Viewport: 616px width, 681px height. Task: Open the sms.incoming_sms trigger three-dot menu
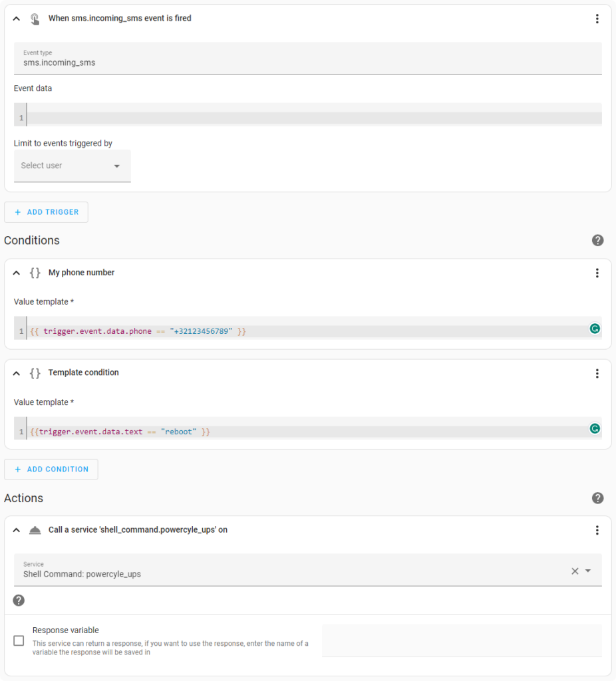tap(597, 19)
